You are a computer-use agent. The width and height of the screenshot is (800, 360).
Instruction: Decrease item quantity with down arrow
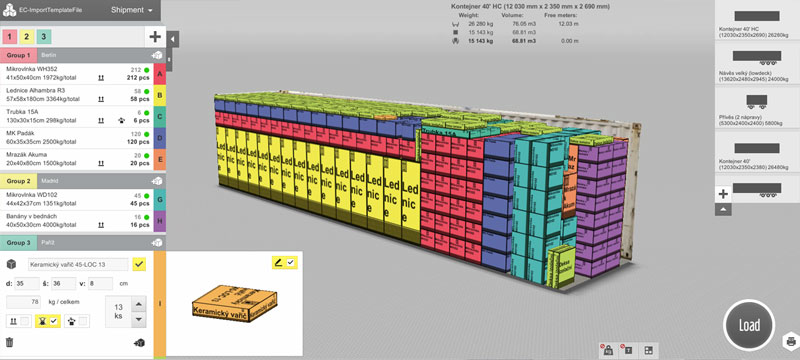click(x=139, y=320)
